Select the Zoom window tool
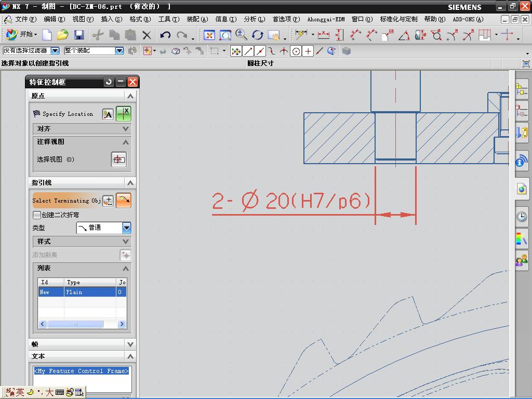This screenshot has height=399, width=532. (225, 35)
